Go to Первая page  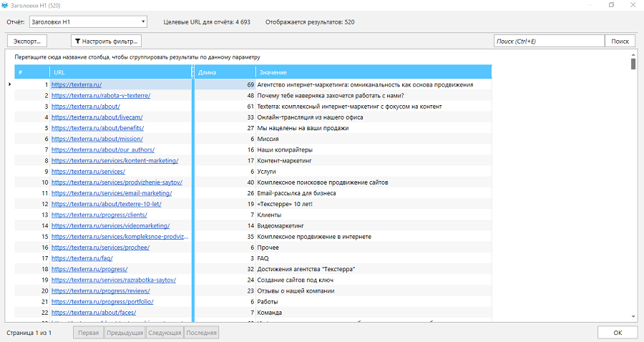point(88,333)
